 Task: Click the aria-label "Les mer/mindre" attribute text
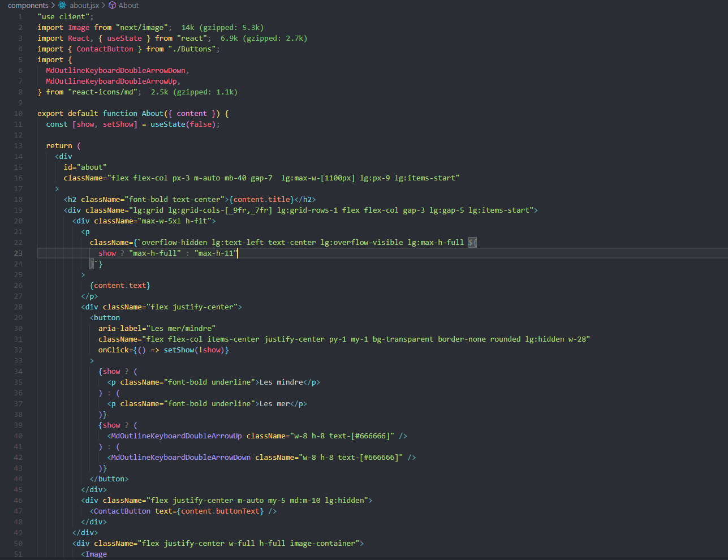(x=181, y=328)
